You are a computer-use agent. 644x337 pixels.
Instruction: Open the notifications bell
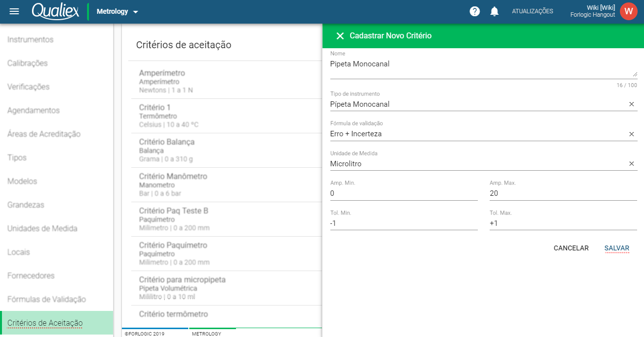pyautogui.click(x=494, y=11)
